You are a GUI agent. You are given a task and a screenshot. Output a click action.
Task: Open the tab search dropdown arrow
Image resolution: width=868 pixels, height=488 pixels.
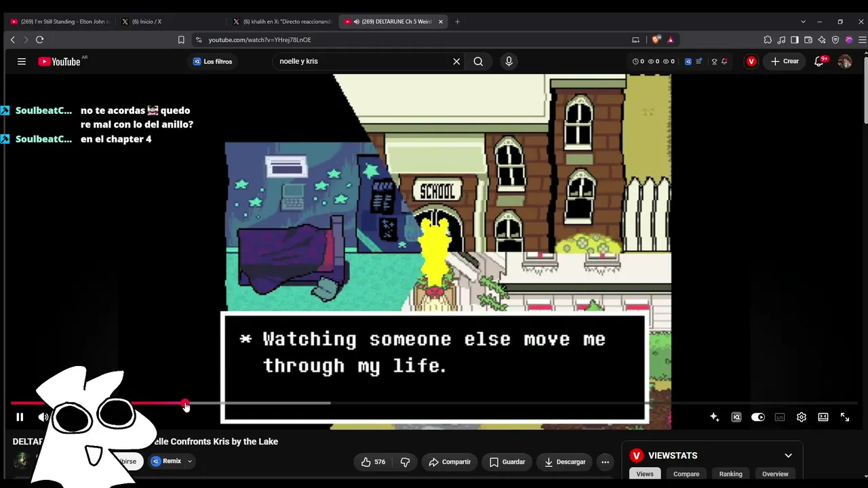point(803,22)
